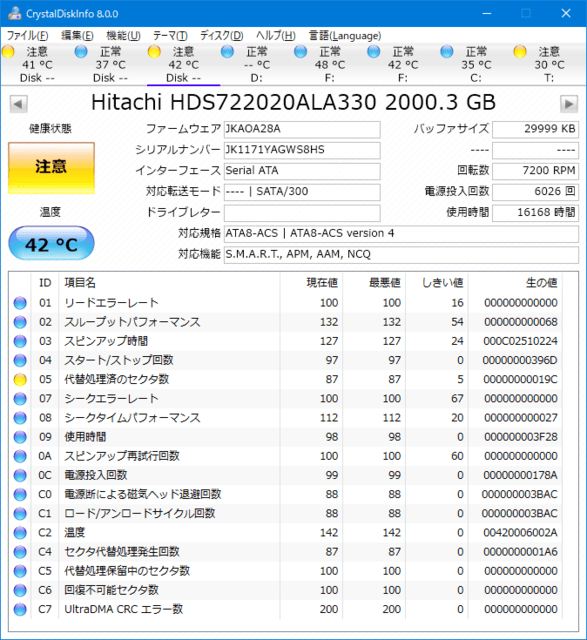Select the C2 温度 attribute row
Screen dimensions: 587x640
pyautogui.click(x=293, y=533)
